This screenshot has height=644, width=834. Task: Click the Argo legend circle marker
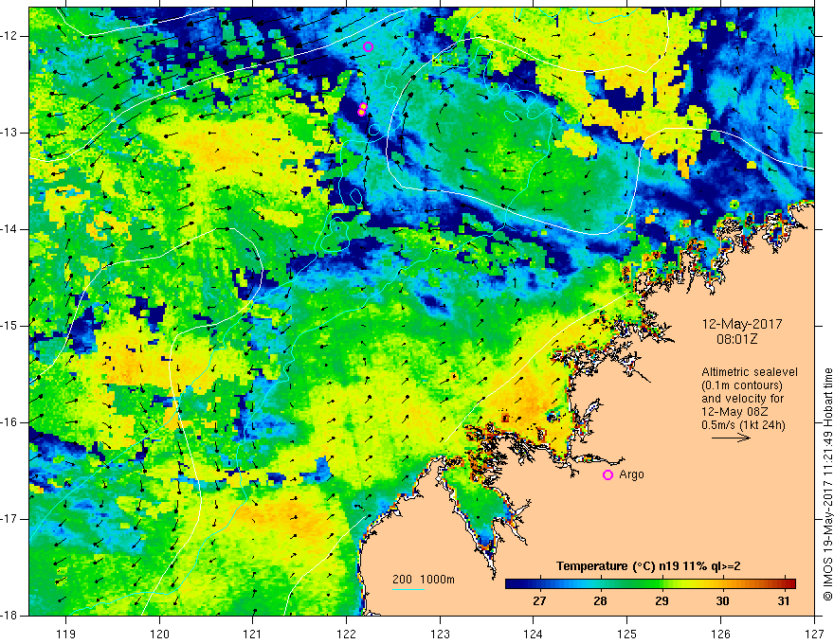(607, 475)
